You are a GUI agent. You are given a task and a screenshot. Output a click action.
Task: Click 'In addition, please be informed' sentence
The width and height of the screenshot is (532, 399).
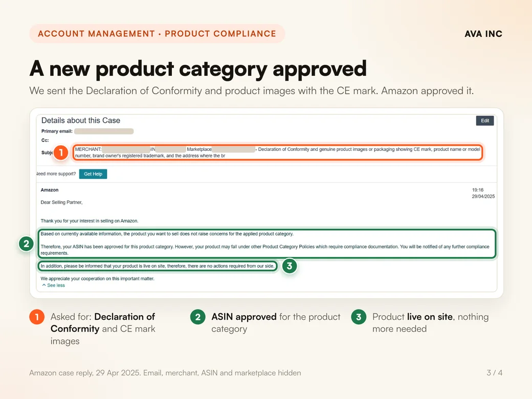pos(158,266)
